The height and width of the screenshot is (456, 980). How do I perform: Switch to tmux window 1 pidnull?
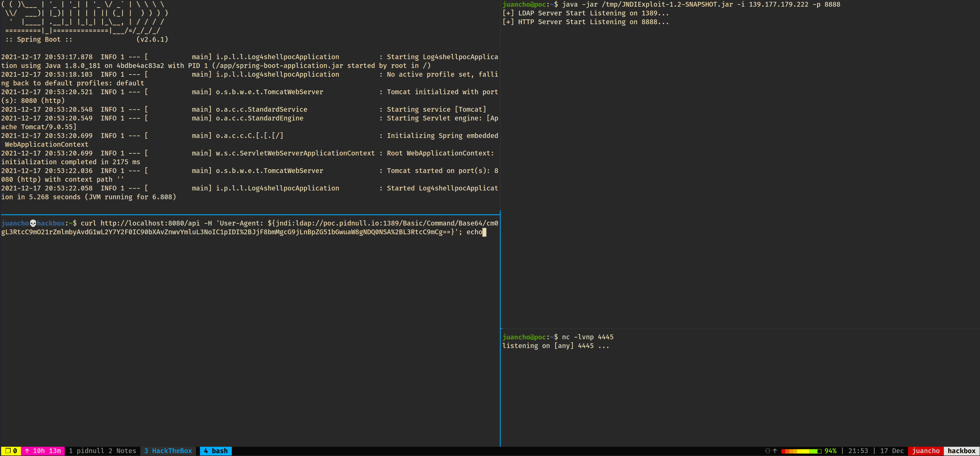pyautogui.click(x=86, y=451)
